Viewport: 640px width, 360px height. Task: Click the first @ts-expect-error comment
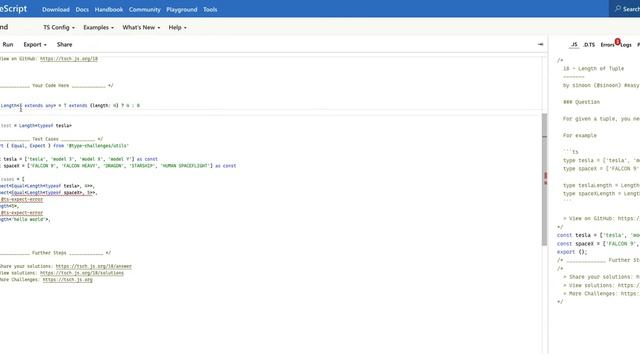[x=21, y=199]
